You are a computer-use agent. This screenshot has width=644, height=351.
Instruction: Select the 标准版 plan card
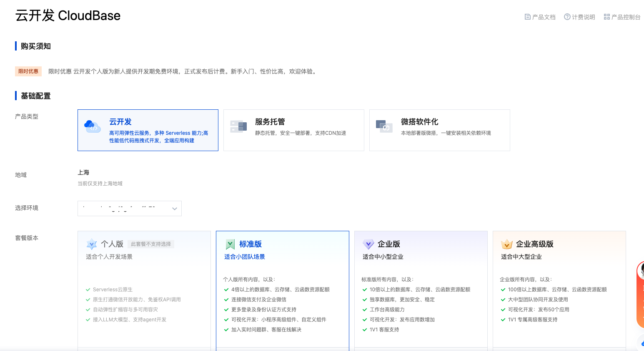(283, 291)
